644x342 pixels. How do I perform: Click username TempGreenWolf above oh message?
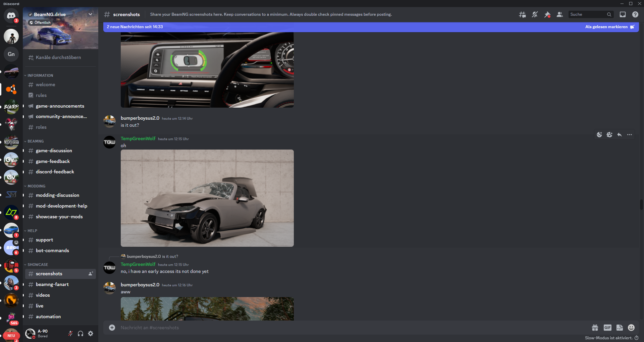click(138, 138)
